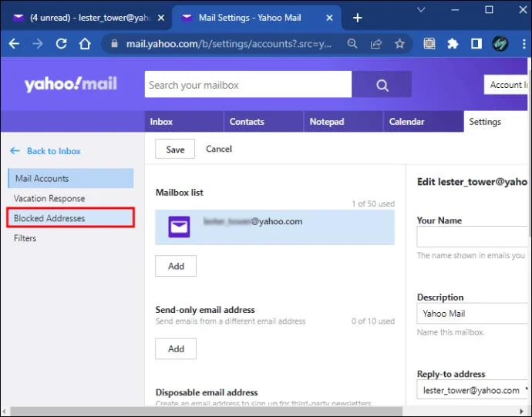
Task: Click the browser back arrow
Action: pos(14,43)
